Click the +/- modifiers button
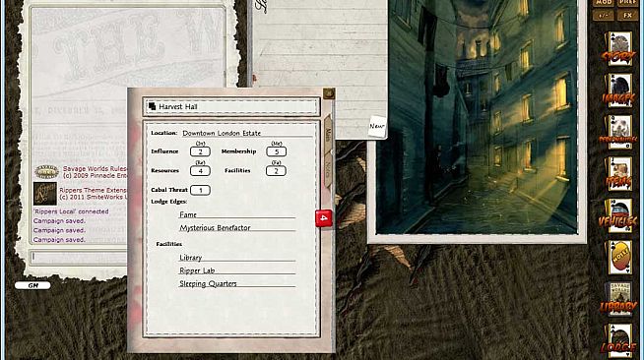Viewport: 644px width, 360px height. 604,16
